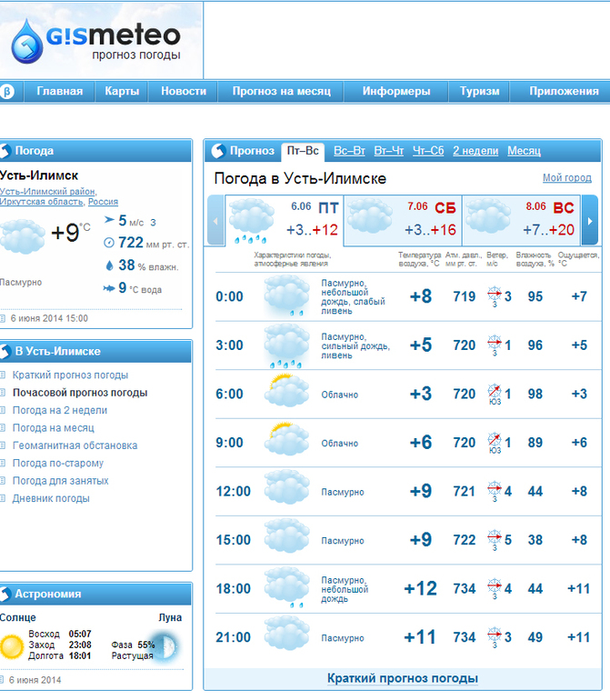610x700 pixels.
Task: Select Saturday 7.06 СБ forecast day
Action: coord(403,220)
